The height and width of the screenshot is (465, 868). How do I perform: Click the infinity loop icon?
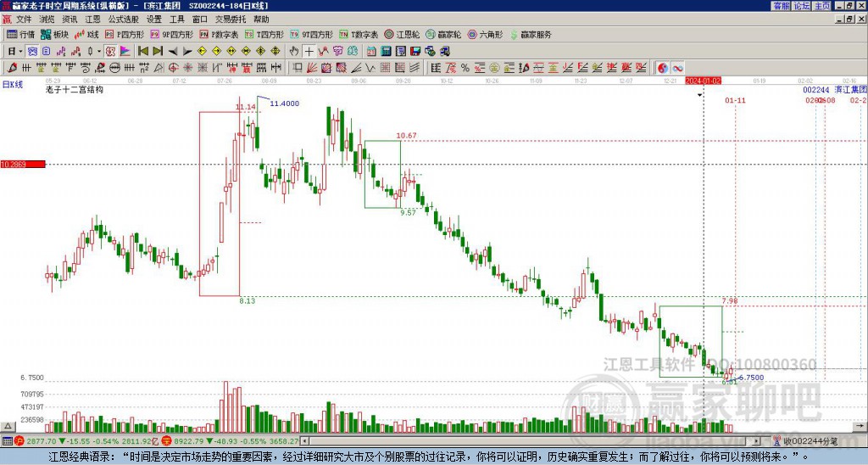[677, 68]
